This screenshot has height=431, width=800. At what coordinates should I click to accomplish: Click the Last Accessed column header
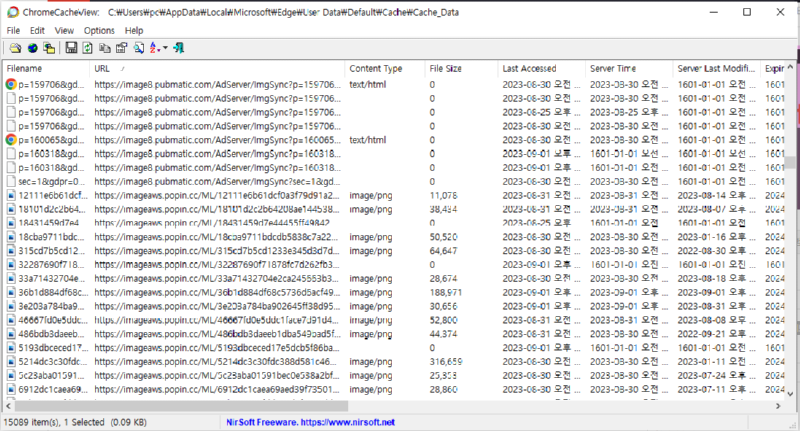pyautogui.click(x=530, y=68)
